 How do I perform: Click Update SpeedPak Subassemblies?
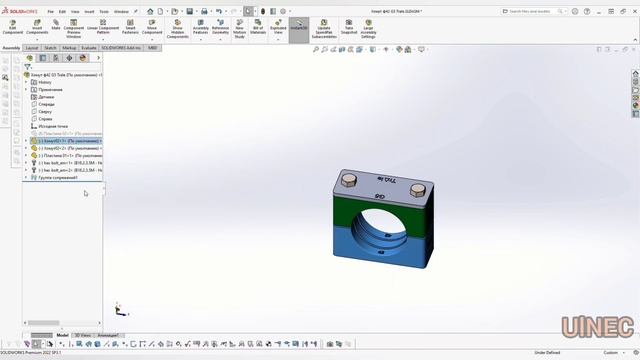tap(324, 29)
